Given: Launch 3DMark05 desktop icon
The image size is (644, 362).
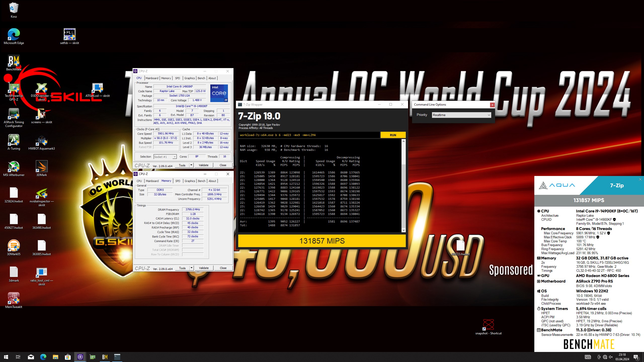Looking at the screenshot, I should point(14,248).
